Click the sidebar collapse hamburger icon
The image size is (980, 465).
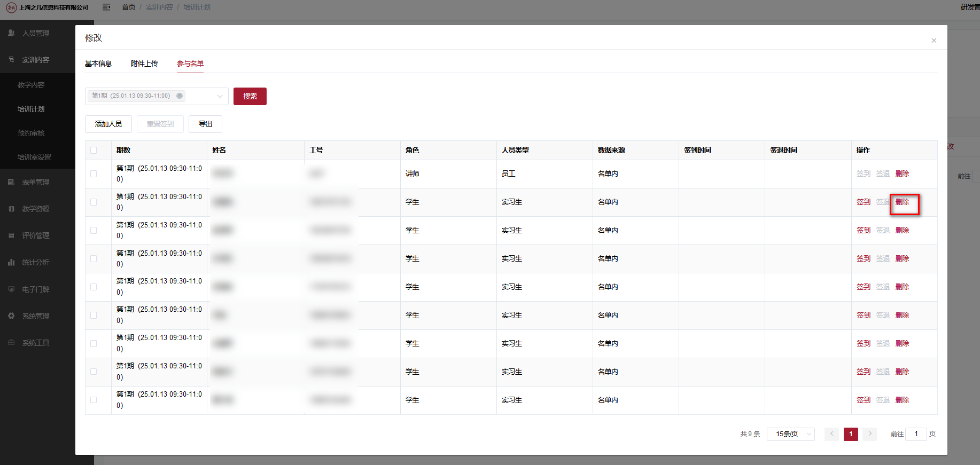click(106, 7)
